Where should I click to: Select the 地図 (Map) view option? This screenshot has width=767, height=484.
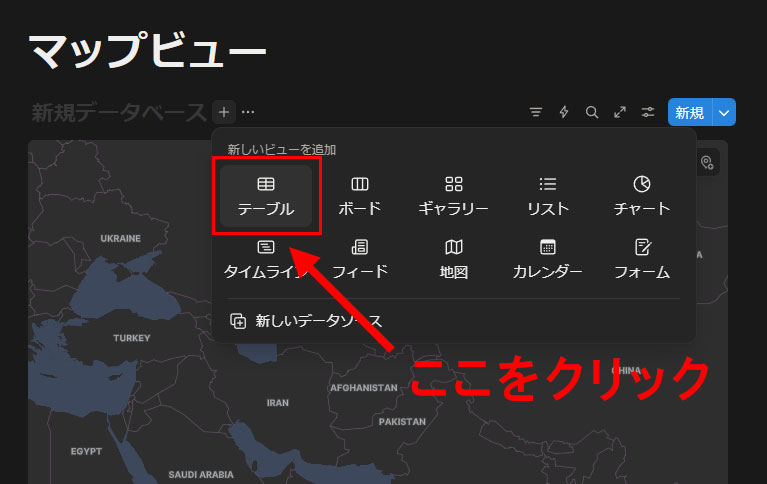[453, 258]
